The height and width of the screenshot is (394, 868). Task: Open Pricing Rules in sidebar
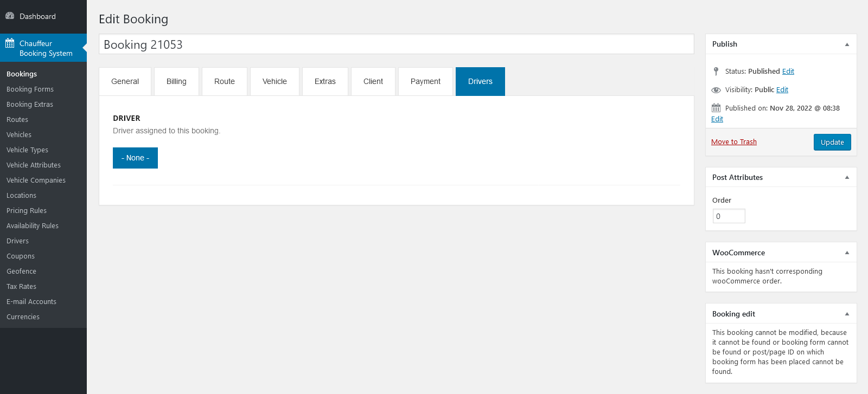(27, 211)
